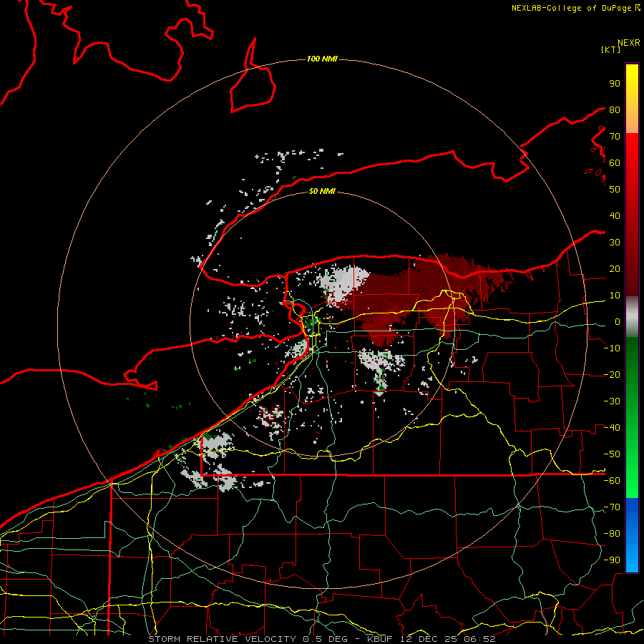Click the 90 value on velocity scale
Viewport: 644px width, 644px height.
pyautogui.click(x=615, y=84)
